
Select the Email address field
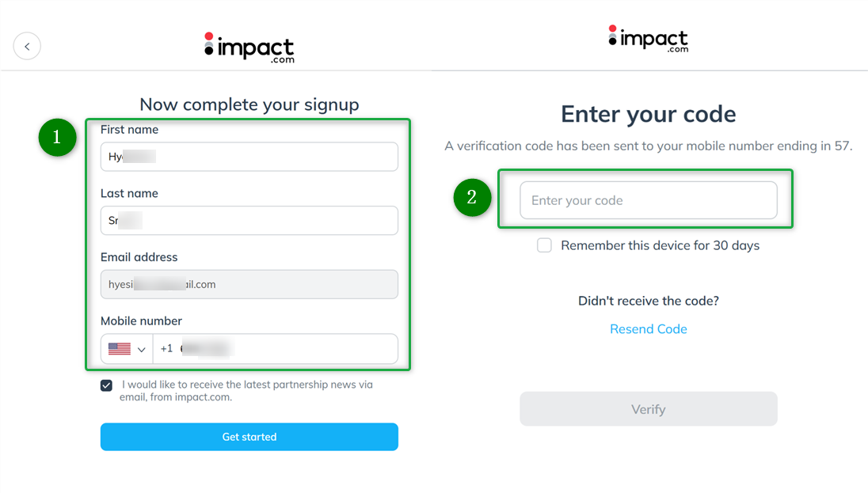pyautogui.click(x=249, y=284)
